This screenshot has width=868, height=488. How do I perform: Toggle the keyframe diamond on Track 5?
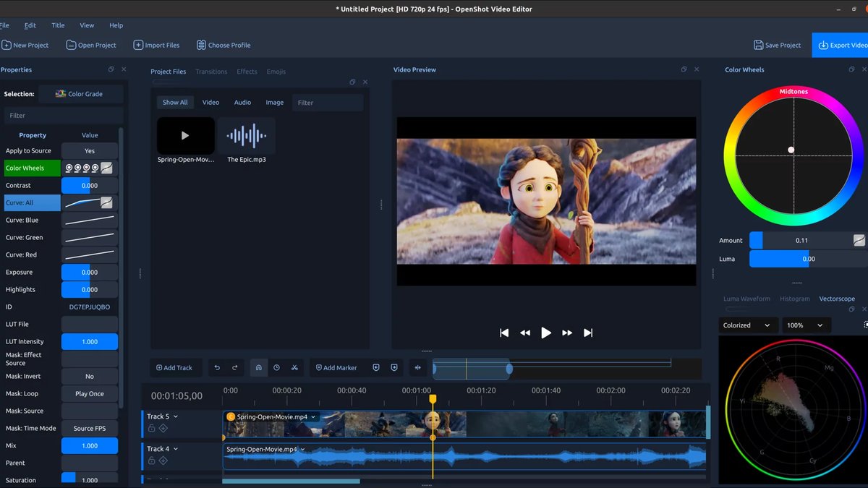click(x=163, y=428)
